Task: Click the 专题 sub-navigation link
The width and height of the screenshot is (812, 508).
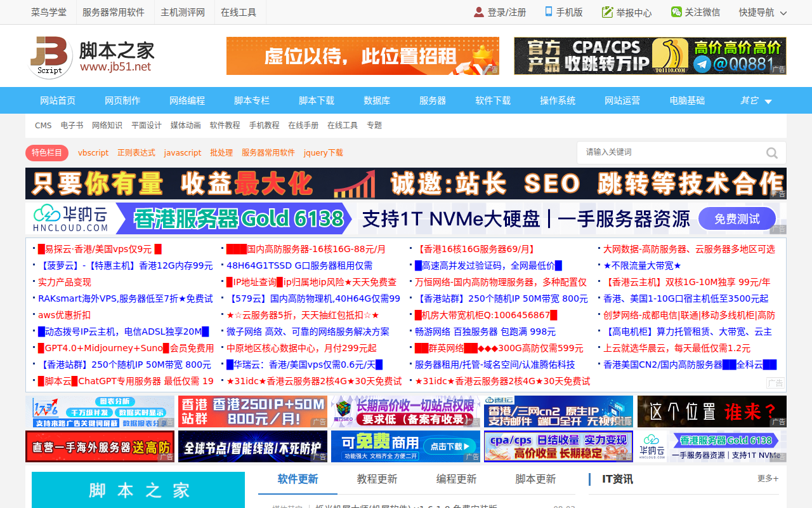Action: tap(374, 126)
